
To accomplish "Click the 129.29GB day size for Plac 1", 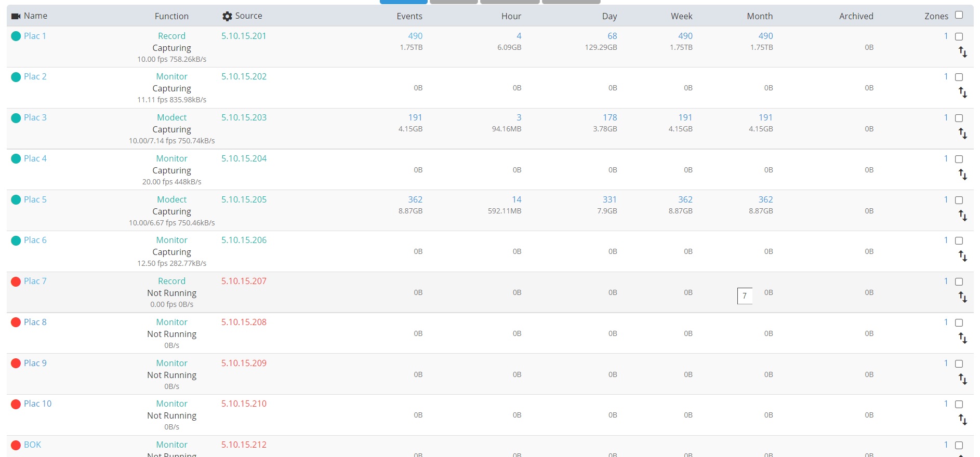I will 601,47.
